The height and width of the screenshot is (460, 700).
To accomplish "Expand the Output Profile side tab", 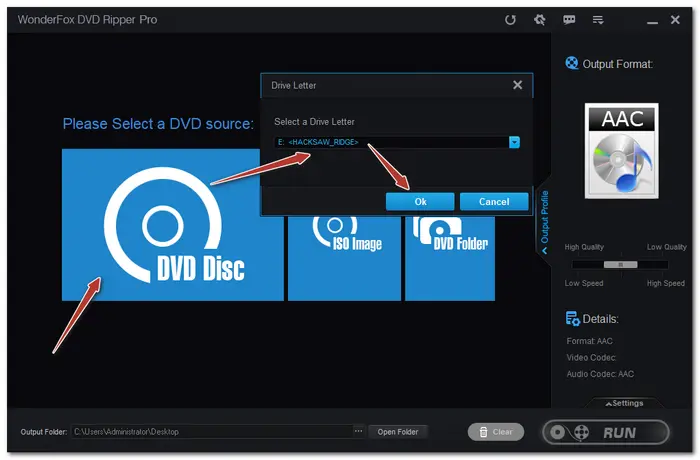I will [544, 222].
